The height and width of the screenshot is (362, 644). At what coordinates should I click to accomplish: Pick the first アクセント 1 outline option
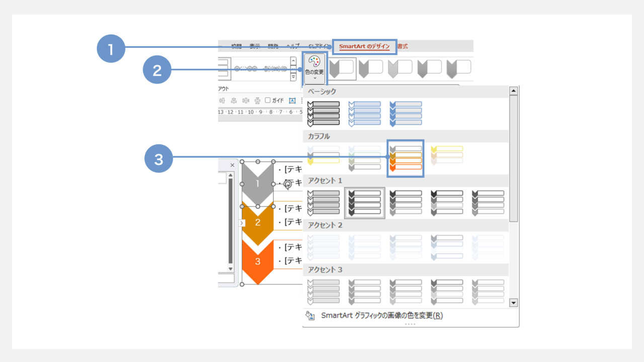[324, 203]
